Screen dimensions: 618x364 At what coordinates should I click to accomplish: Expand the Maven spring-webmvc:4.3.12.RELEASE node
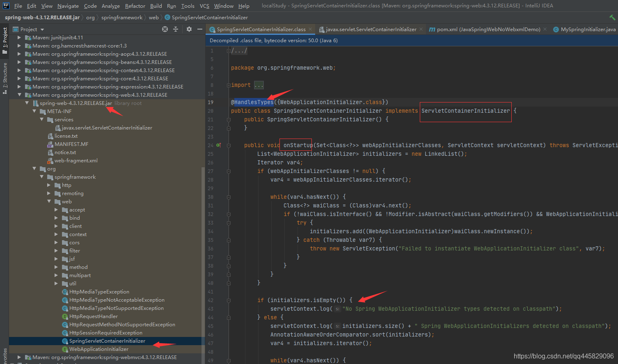pos(19,357)
